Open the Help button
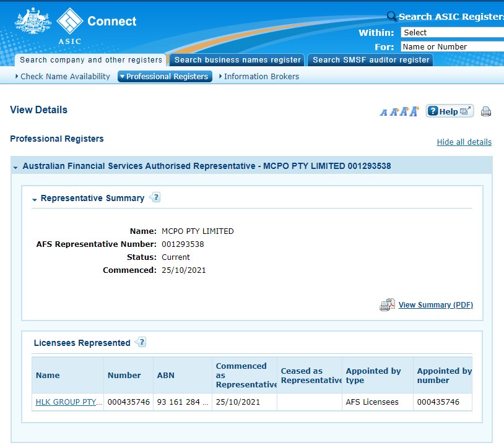 [x=450, y=111]
